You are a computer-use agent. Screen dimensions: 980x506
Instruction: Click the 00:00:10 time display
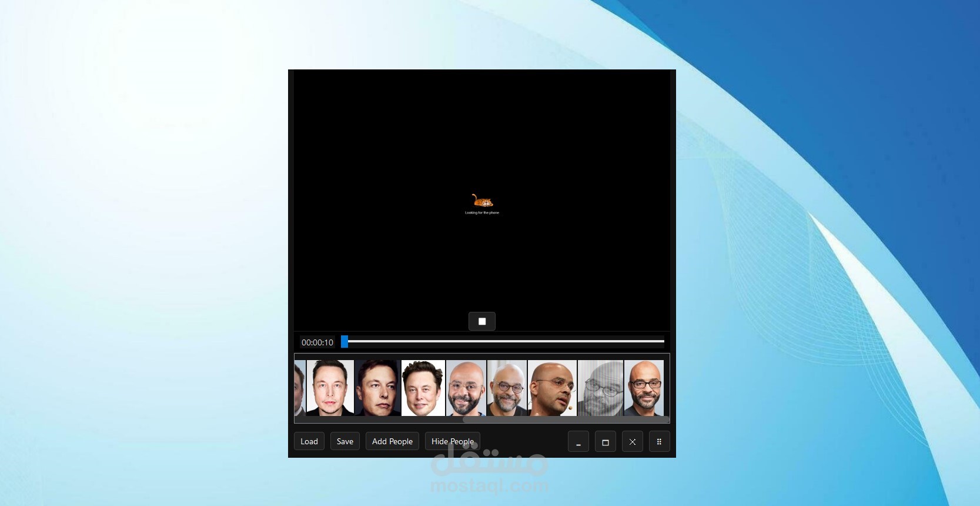point(317,342)
